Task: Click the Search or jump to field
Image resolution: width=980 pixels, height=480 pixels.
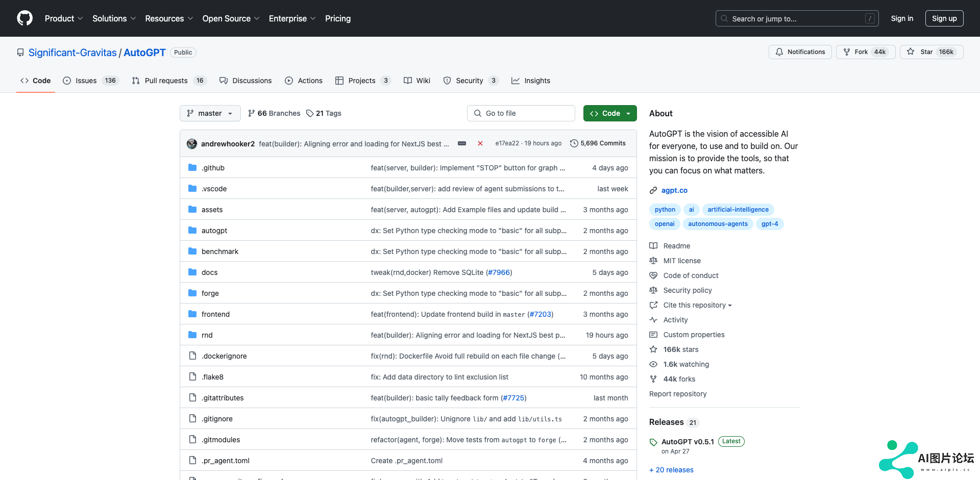Action: coord(797,18)
